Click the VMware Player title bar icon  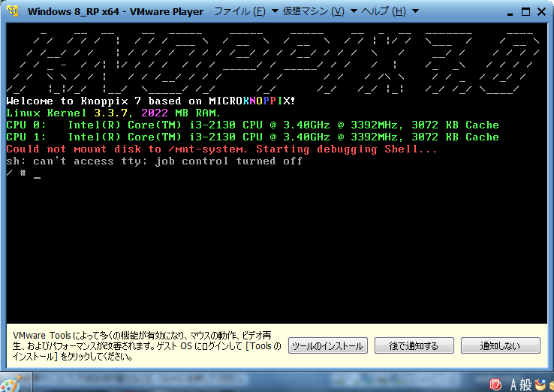click(13, 11)
